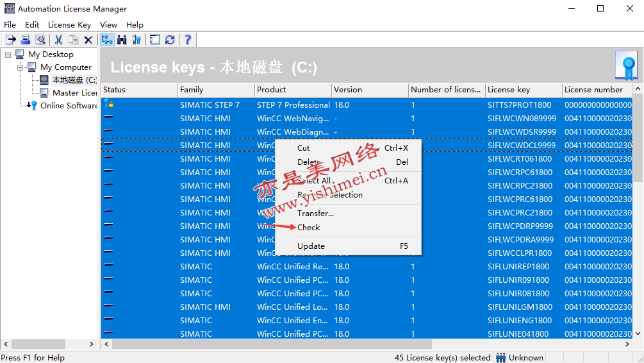Click the Print toolbar icon
This screenshot has width=644, height=363.
click(x=26, y=40)
